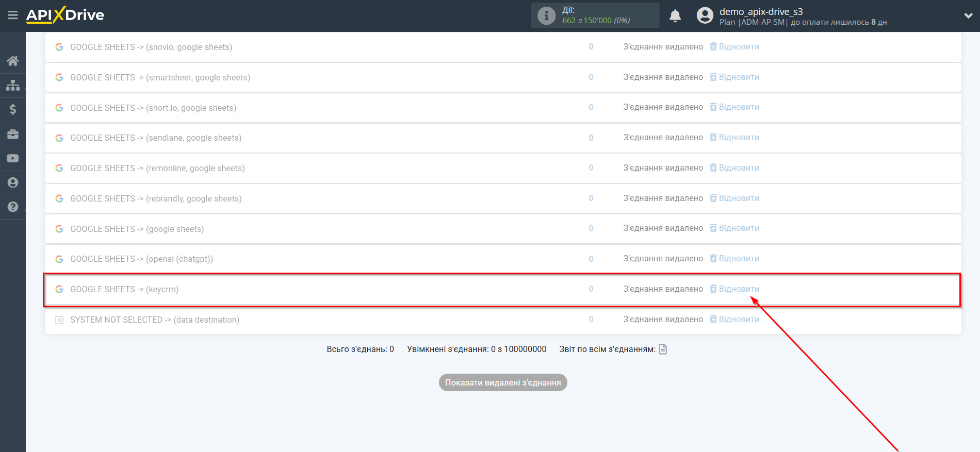Click Google icon of remonline row
The height and width of the screenshot is (452, 980).
(59, 168)
